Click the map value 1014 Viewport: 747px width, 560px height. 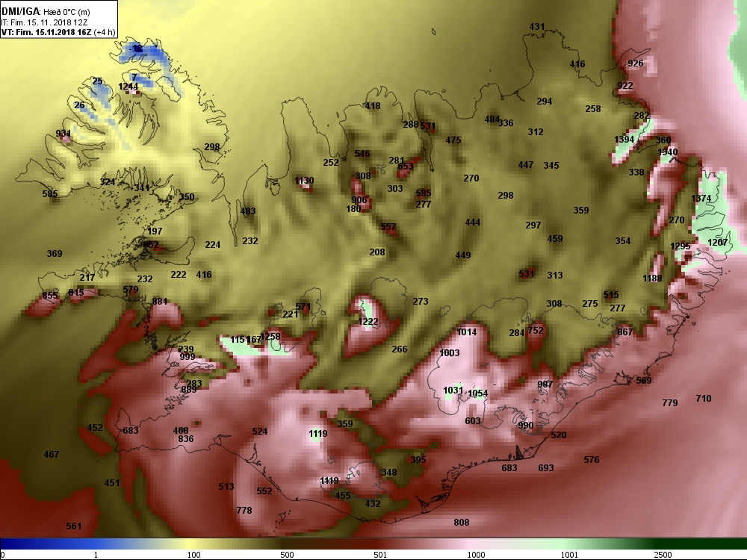[467, 332]
